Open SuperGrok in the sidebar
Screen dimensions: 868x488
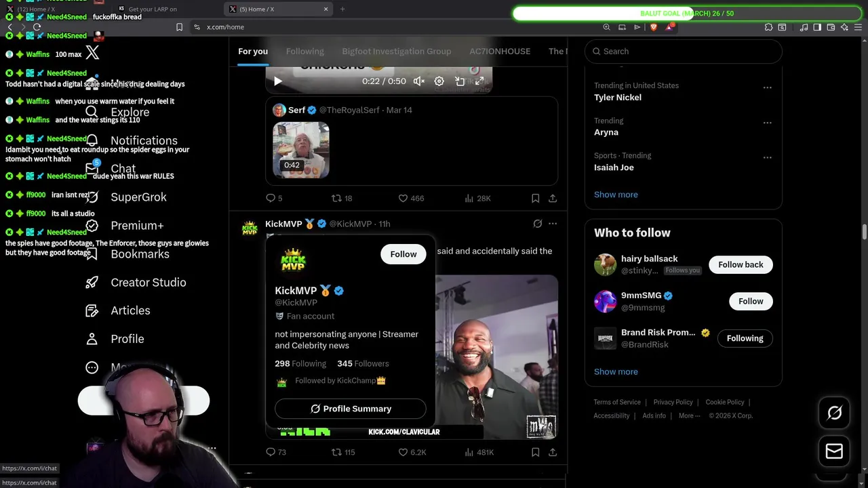click(x=125, y=197)
